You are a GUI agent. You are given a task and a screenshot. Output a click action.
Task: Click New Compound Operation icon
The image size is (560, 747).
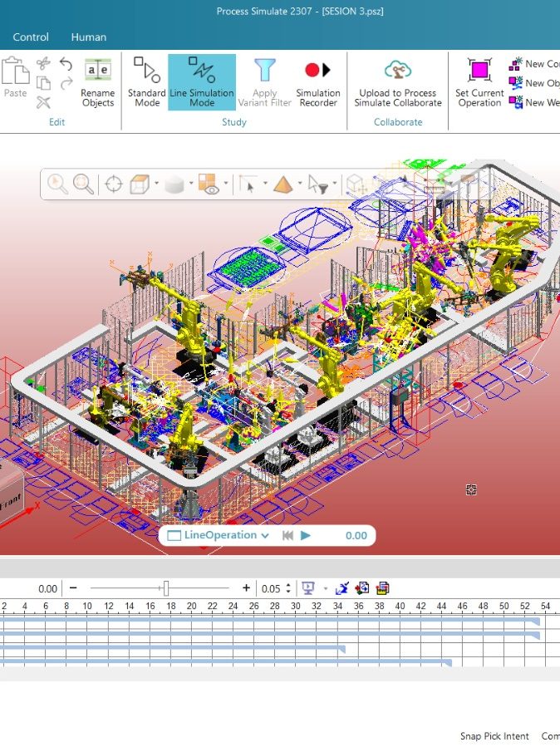coord(516,63)
